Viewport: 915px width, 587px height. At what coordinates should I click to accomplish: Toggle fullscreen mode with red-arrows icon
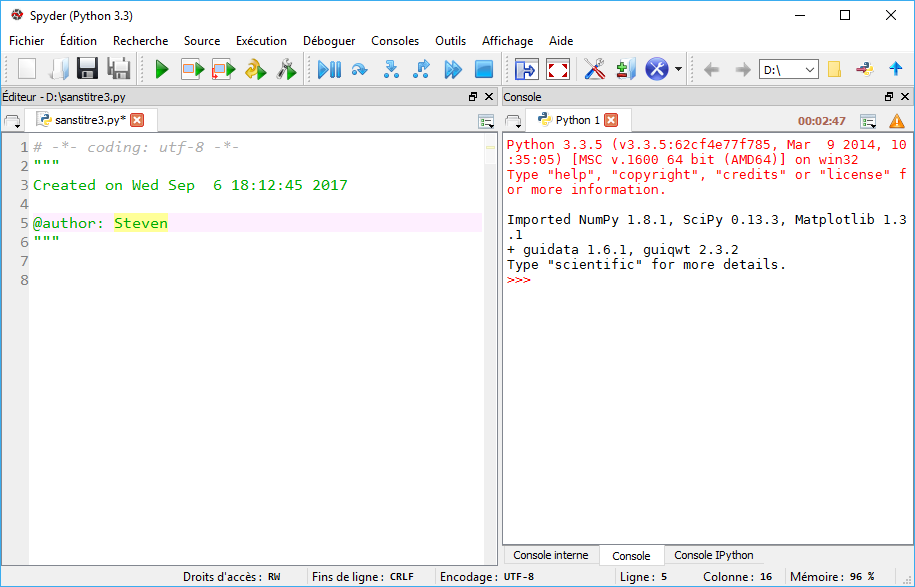tap(557, 69)
